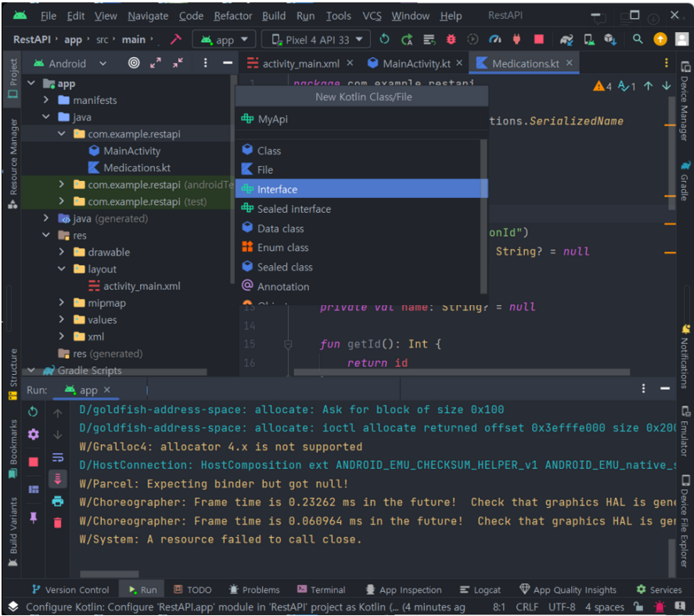Open Device Manager icon in main toolbar
The image size is (694, 616).
point(588,39)
